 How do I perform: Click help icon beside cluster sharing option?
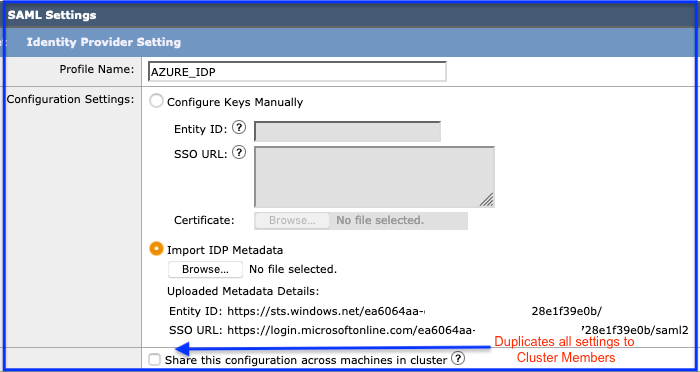(458, 358)
